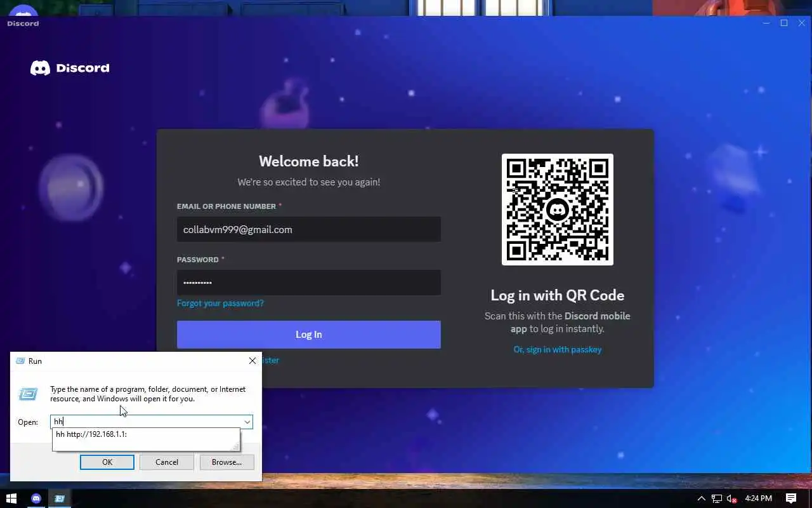Click Cancel in the Run dialog

(x=167, y=462)
